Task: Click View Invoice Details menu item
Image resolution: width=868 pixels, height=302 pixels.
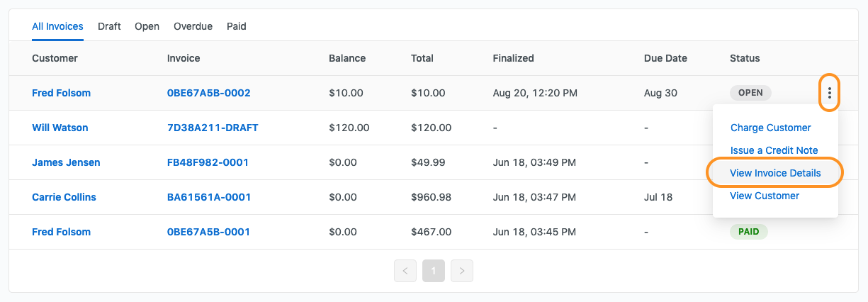Action: 775,173
